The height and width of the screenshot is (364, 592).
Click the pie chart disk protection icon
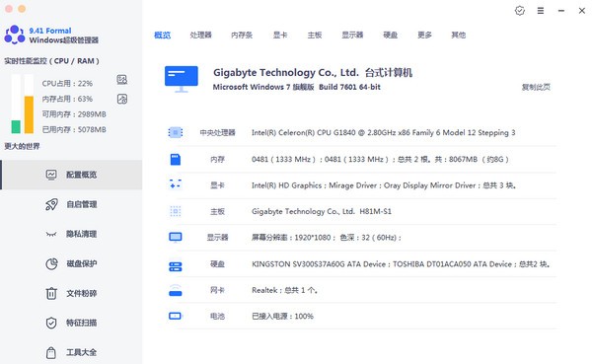[x=51, y=263]
